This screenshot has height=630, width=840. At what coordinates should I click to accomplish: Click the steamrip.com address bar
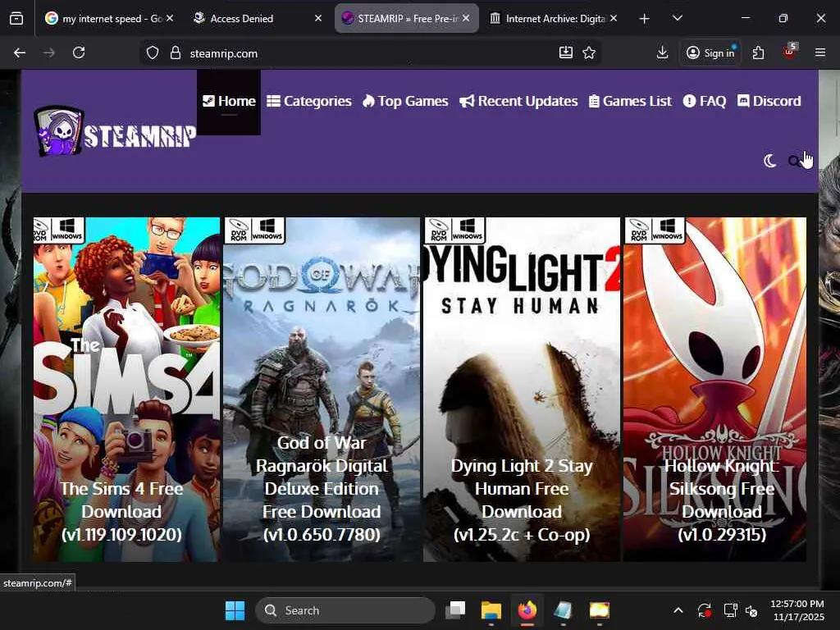(370, 53)
